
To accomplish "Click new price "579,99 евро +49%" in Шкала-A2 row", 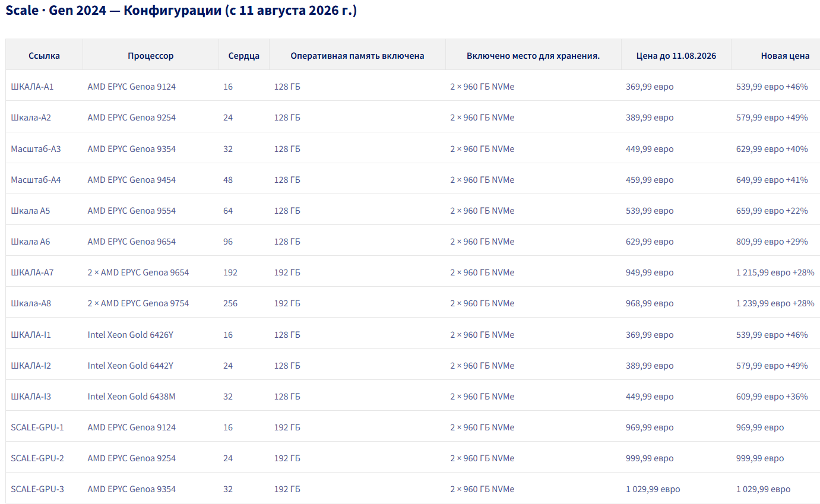I will (772, 118).
